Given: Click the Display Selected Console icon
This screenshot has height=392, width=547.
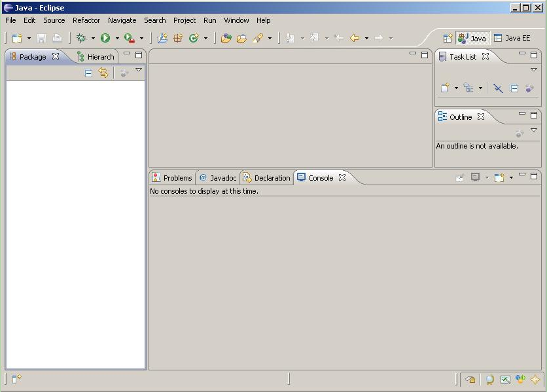Looking at the screenshot, I should click(x=475, y=177).
